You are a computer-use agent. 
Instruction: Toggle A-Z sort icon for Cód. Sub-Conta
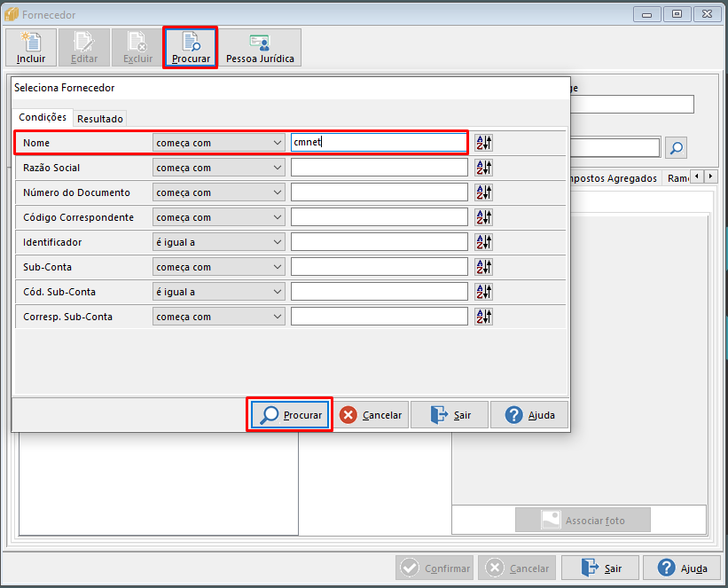pyautogui.click(x=483, y=292)
